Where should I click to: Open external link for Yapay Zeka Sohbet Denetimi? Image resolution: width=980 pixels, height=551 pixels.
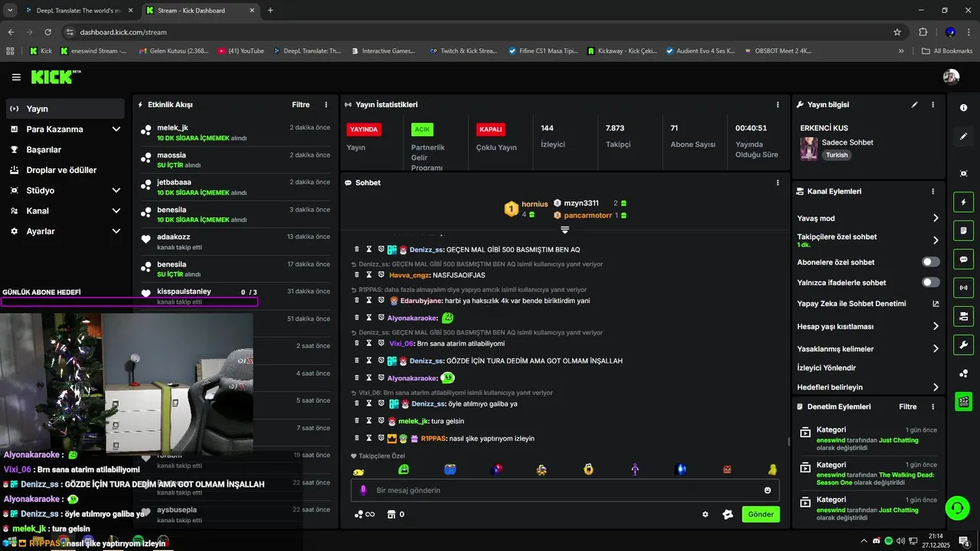936,304
